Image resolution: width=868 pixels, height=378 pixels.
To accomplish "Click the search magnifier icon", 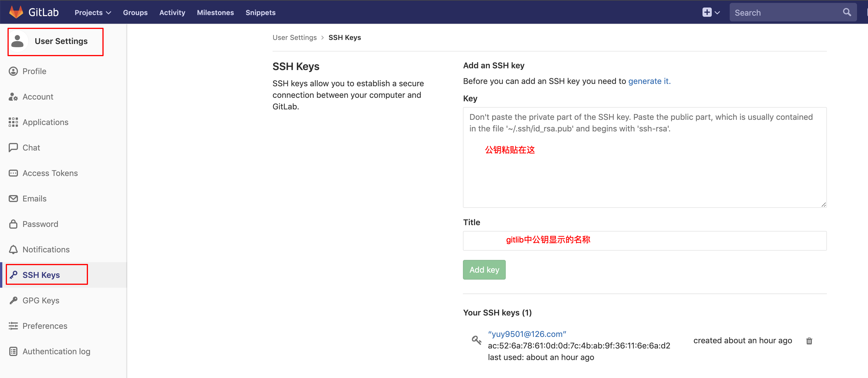I will 847,12.
